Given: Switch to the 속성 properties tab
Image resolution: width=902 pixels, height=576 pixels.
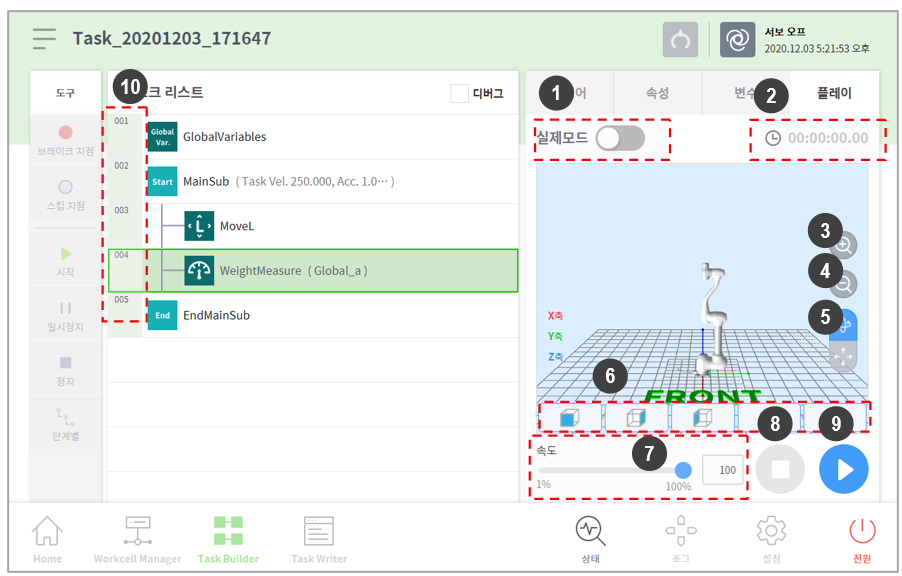Looking at the screenshot, I should coord(657,93).
